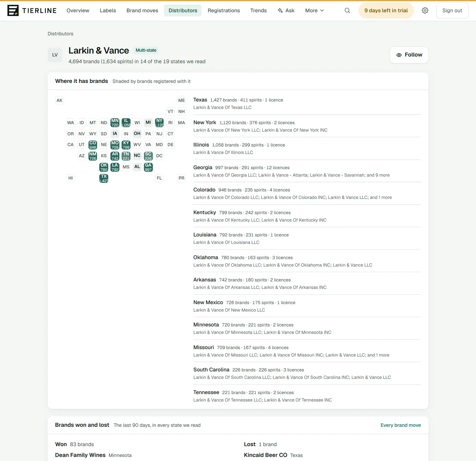This screenshot has width=476, height=461.
Task: Click the Colorado state heading
Action: click(x=204, y=190)
